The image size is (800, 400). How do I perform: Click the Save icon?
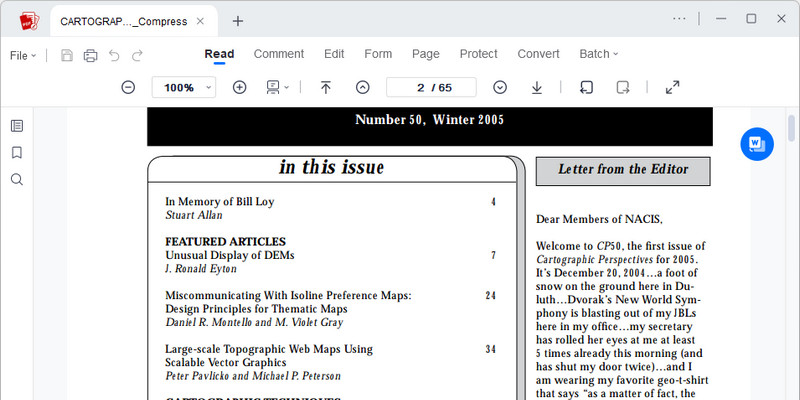(67, 56)
